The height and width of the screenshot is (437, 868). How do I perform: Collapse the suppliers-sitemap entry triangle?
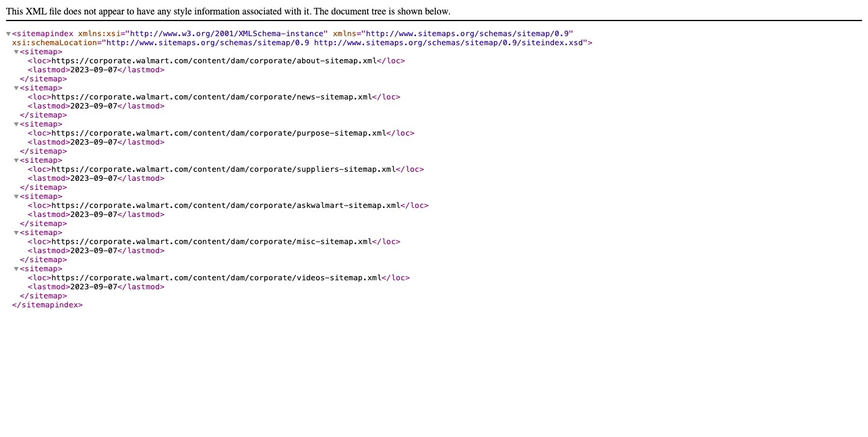pos(16,160)
